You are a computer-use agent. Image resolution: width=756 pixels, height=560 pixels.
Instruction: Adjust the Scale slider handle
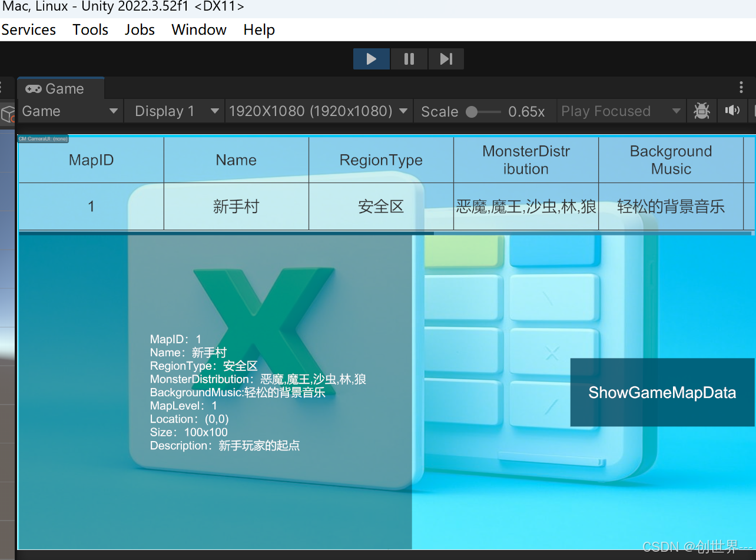472,111
